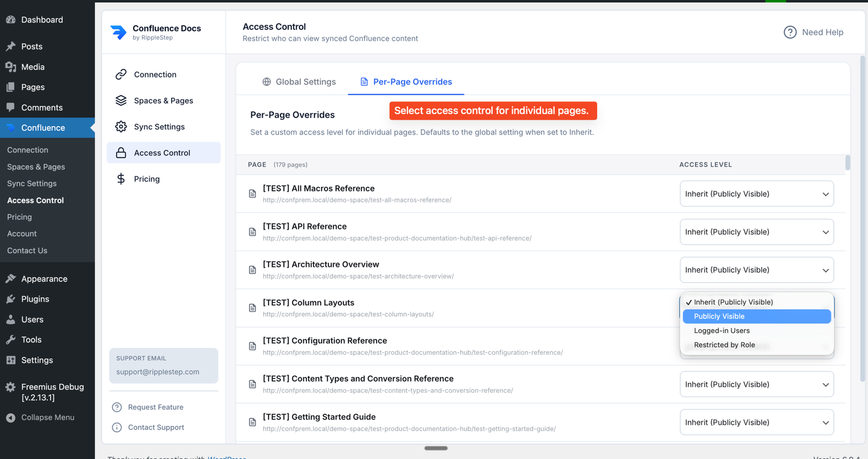
Task: Click the Confluence Docs logo mark
Action: point(118,33)
